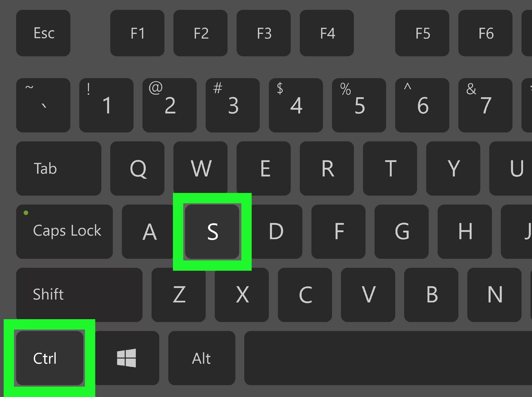Viewport: 532px width, 397px height.
Task: Click the Tab key
Action: pyautogui.click(x=59, y=169)
